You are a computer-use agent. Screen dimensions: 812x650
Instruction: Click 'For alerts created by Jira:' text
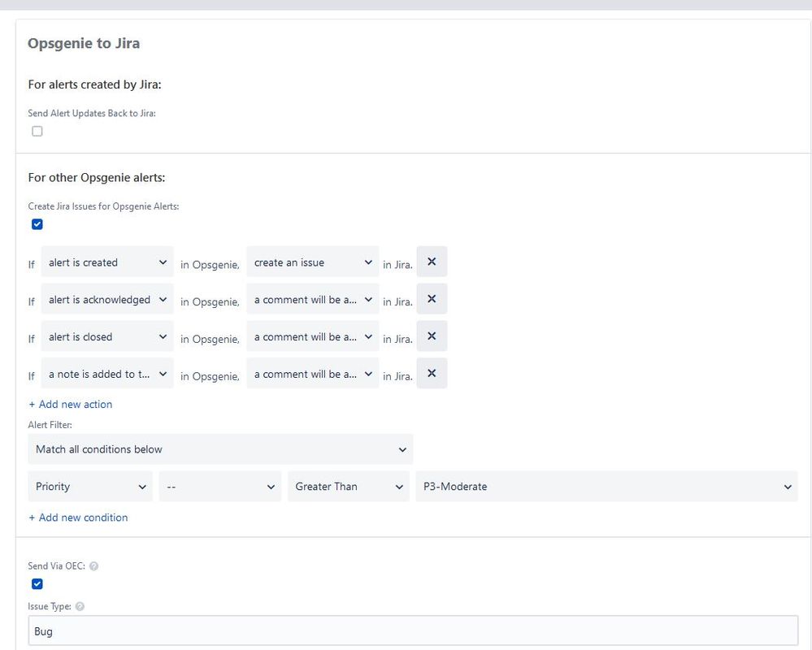tap(95, 84)
